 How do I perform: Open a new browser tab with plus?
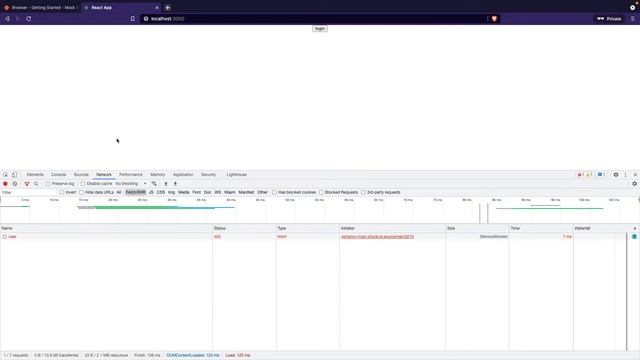tap(167, 7)
